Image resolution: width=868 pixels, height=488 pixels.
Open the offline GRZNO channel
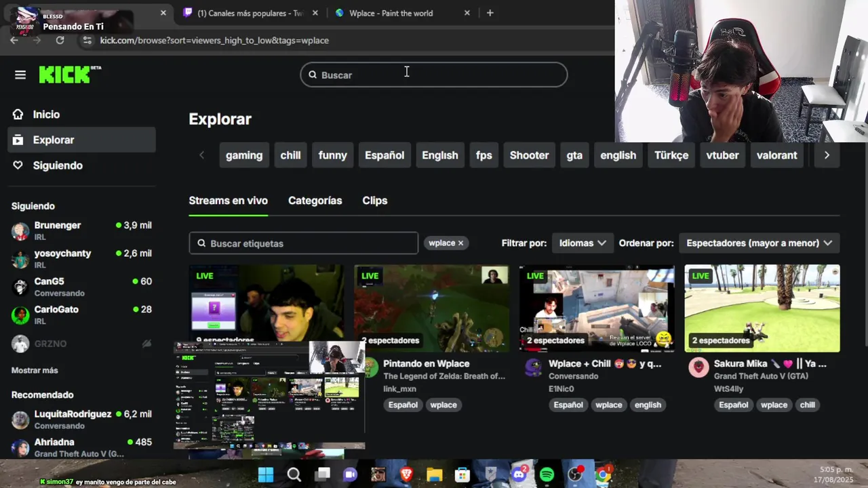[81, 344]
